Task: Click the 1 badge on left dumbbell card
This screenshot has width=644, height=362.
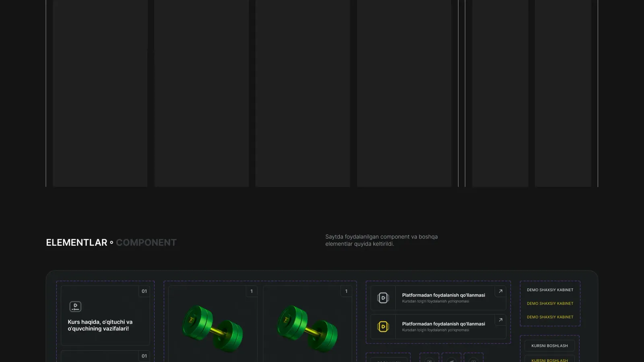Action: (x=252, y=291)
